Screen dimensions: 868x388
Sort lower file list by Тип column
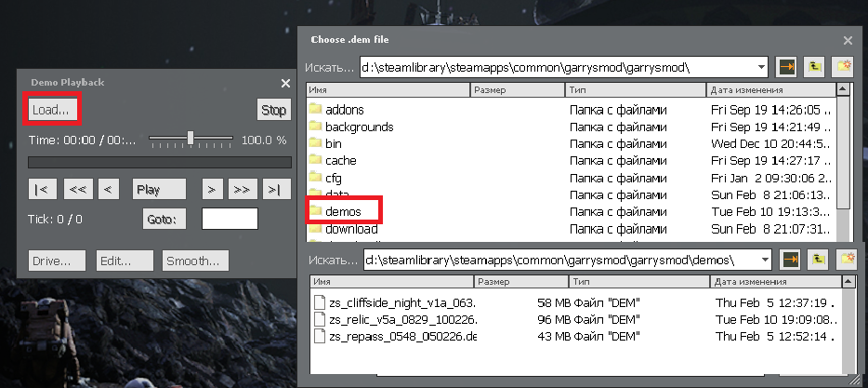coord(613,281)
